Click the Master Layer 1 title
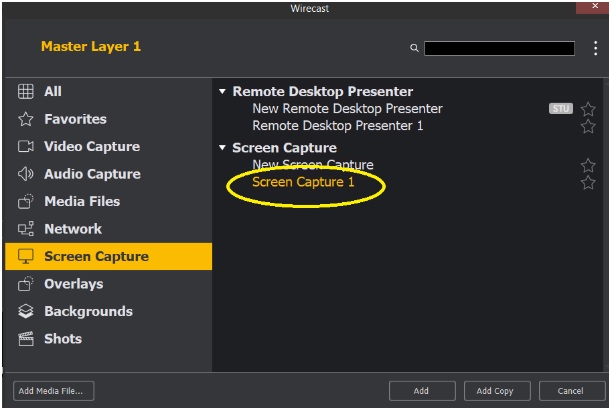The width and height of the screenshot is (609, 410). [91, 47]
